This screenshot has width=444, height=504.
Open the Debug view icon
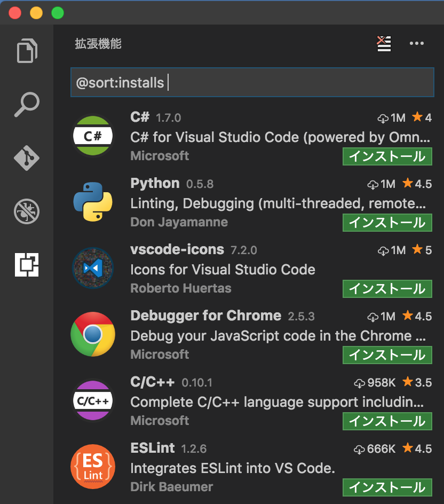point(27,211)
